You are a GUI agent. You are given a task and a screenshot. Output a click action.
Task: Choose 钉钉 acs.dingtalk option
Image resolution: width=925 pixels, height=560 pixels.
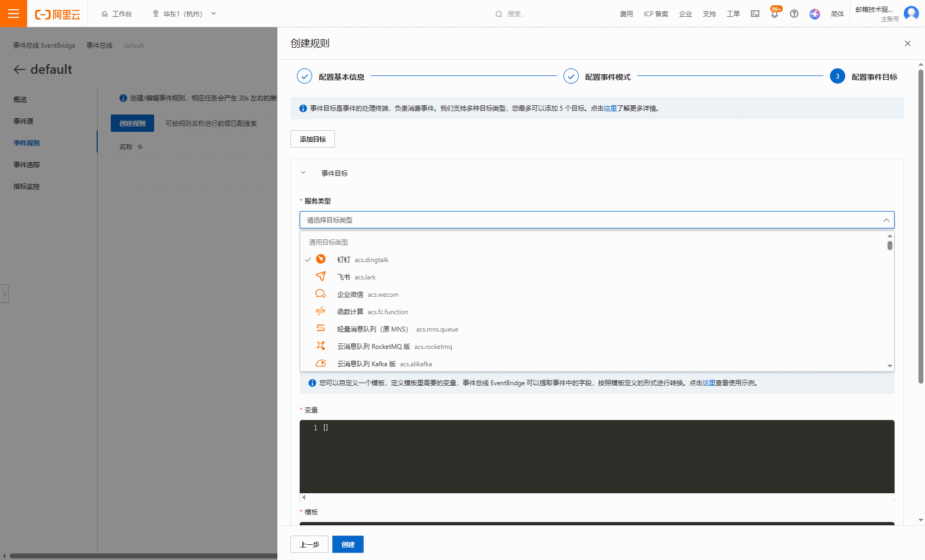pos(594,260)
